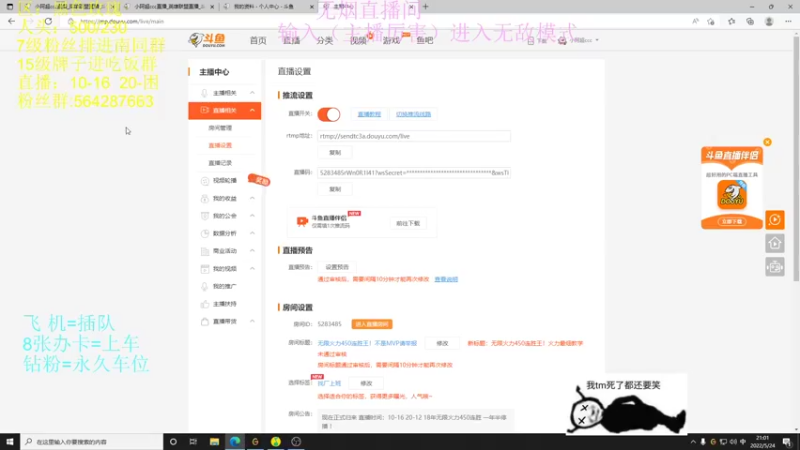Open 游戏 in the top navigation
The image size is (800, 450).
tap(391, 40)
